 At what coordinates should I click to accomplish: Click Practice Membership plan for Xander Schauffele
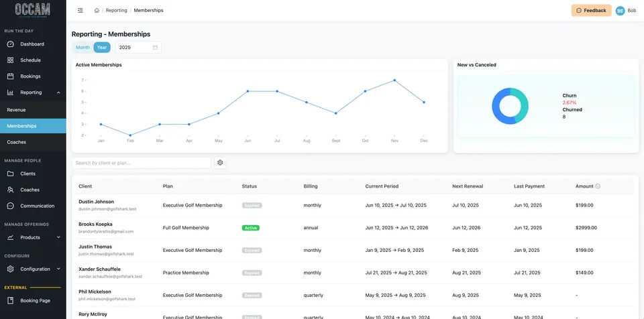pos(186,273)
